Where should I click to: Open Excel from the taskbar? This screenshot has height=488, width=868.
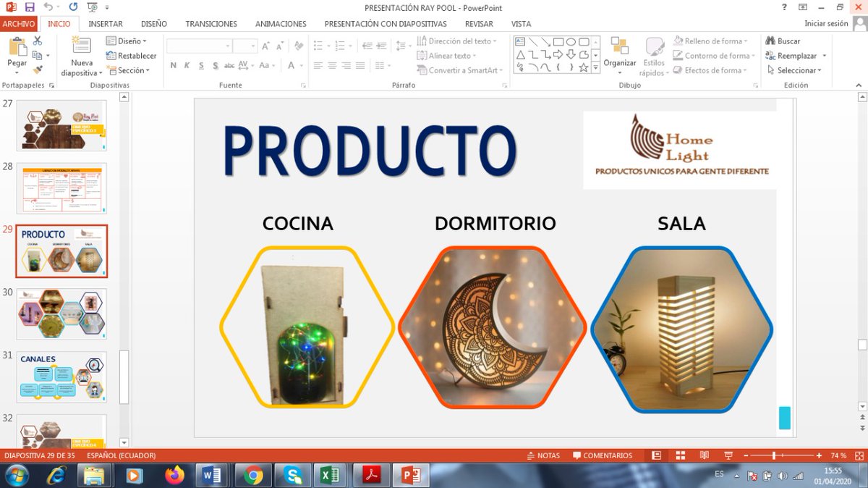tap(331, 475)
